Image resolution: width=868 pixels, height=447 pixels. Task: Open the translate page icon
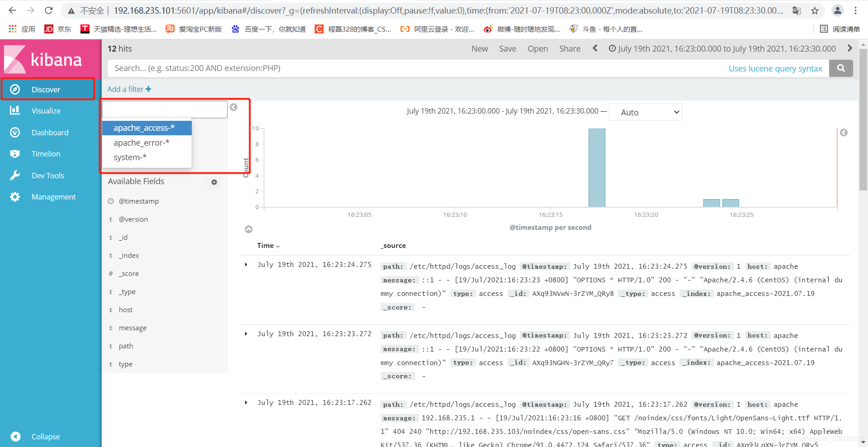(x=797, y=10)
